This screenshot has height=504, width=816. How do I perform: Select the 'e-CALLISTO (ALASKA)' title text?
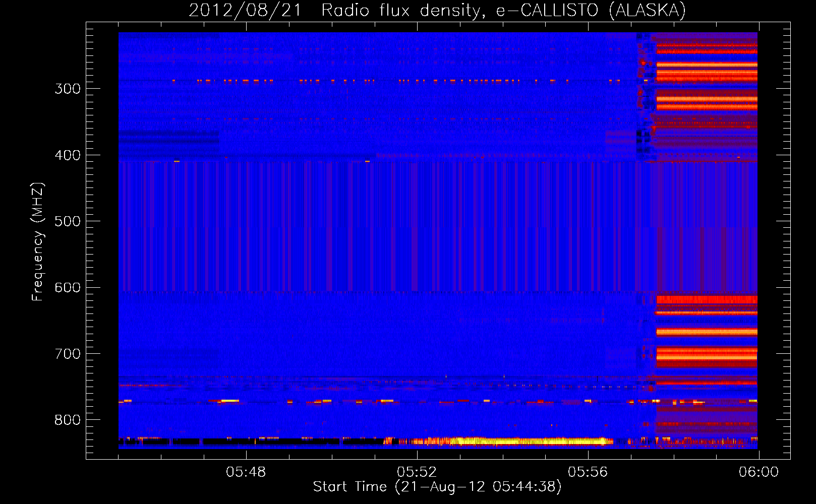591,11
